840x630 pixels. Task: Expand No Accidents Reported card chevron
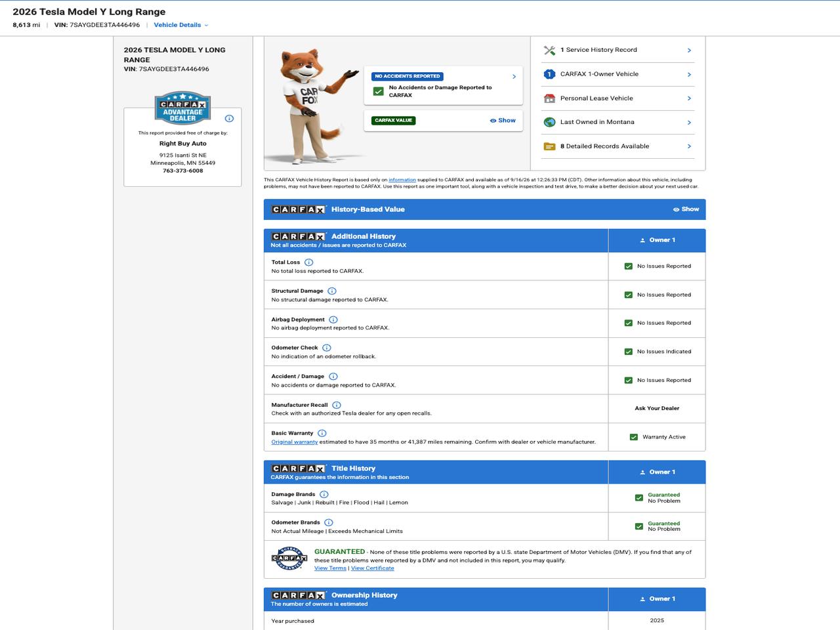514,77
